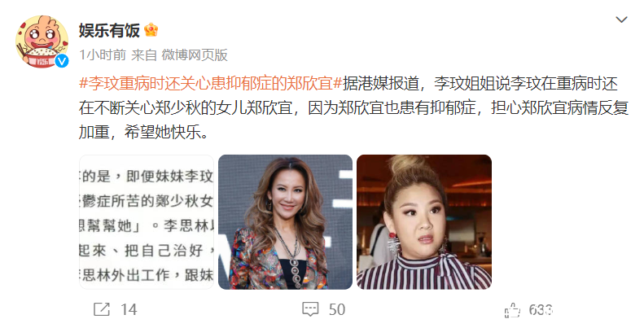The height and width of the screenshot is (328, 644).
Task: Open the 李玟重病时还关心患抑郁症的郑欣宜 hashtag topic
Action: pyautogui.click(x=210, y=83)
